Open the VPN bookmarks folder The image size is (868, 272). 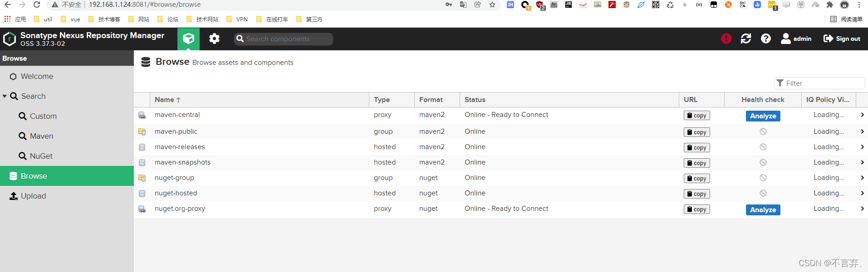tap(237, 19)
